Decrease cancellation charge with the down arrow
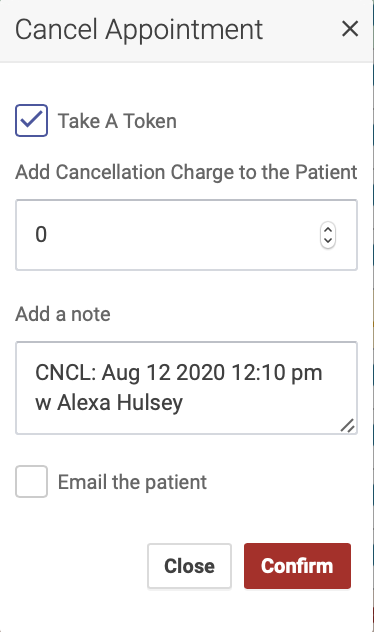The width and height of the screenshot is (374, 632). pos(328,240)
